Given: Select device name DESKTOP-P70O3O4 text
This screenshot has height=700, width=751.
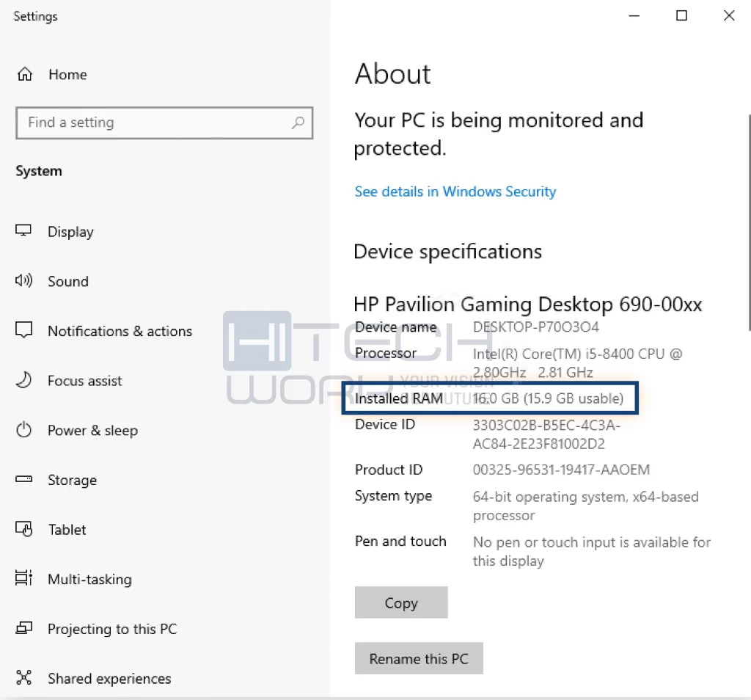Looking at the screenshot, I should [535, 327].
